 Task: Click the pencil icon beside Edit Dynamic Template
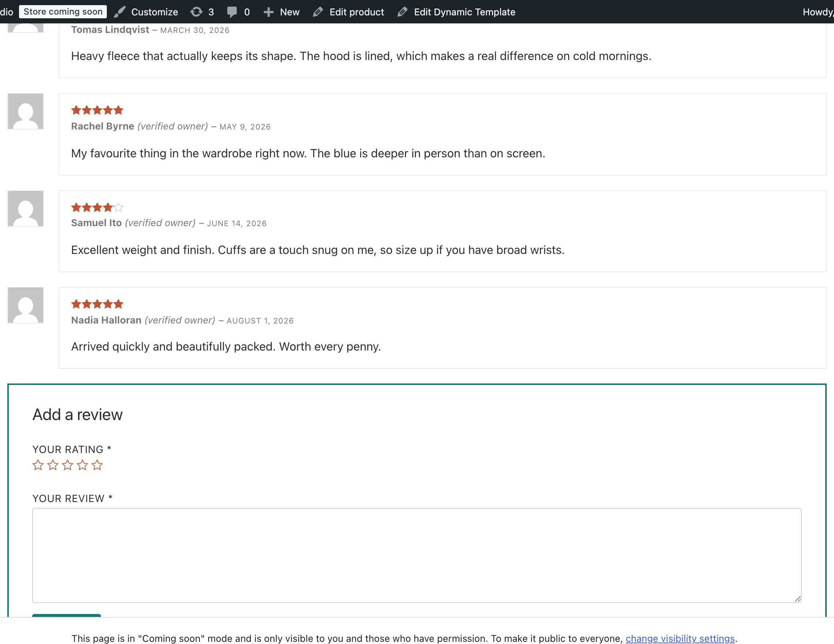402,12
